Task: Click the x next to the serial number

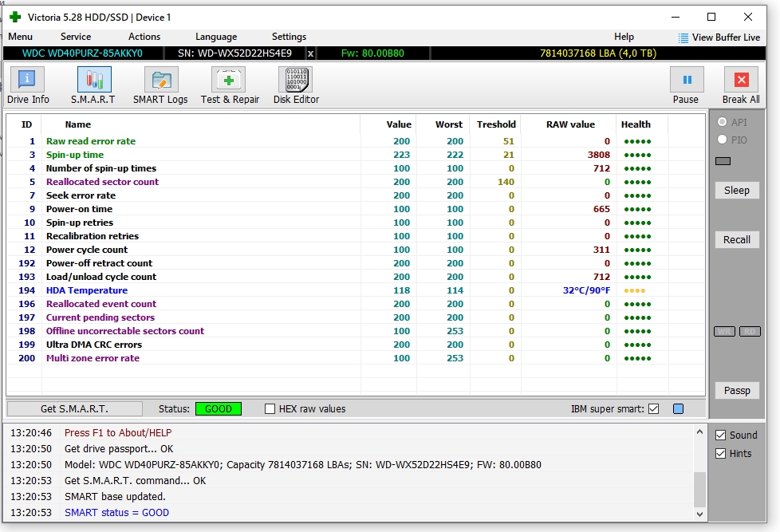Action: (310, 53)
